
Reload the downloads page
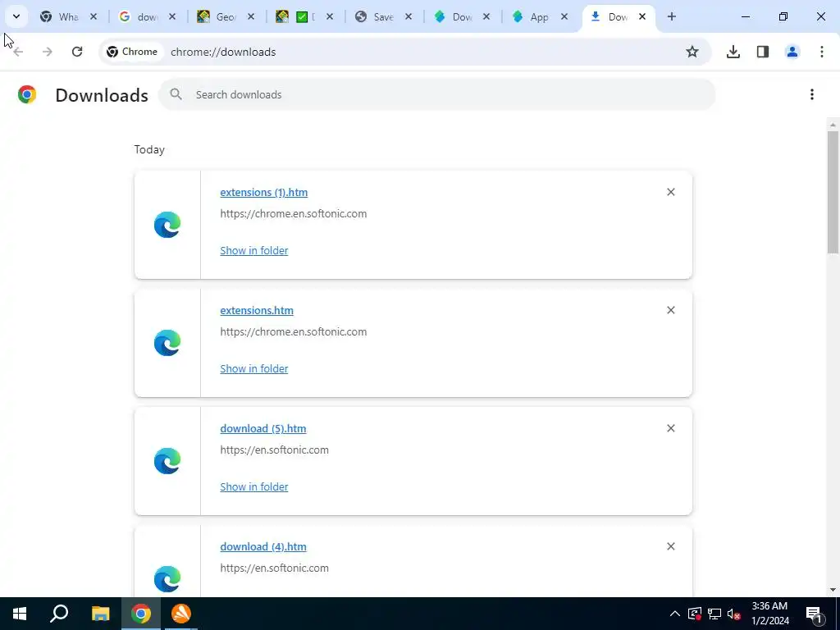(77, 52)
